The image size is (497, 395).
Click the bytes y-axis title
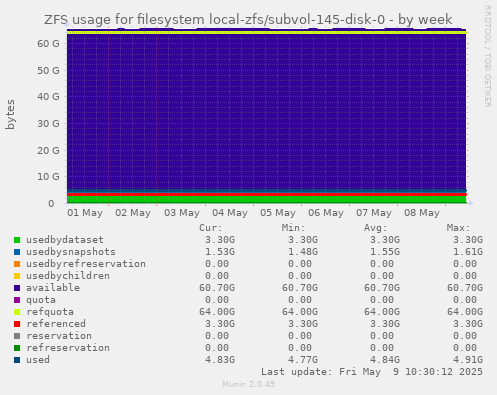(x=10, y=114)
